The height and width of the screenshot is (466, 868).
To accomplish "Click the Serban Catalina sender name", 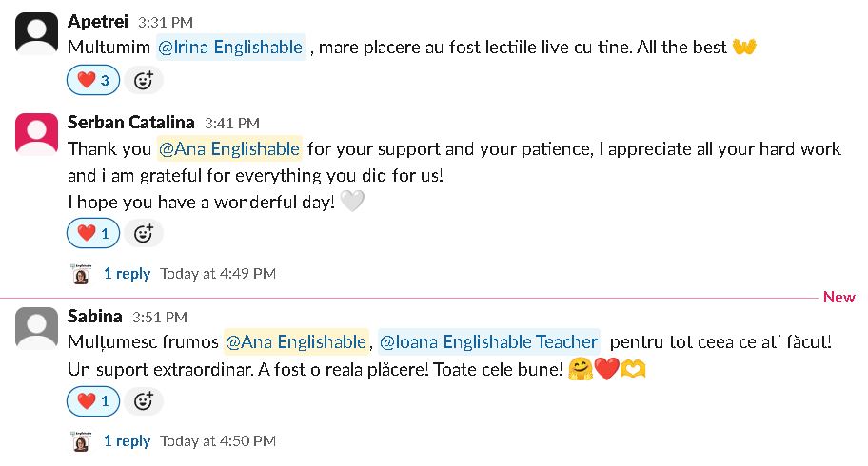I will (x=131, y=122).
